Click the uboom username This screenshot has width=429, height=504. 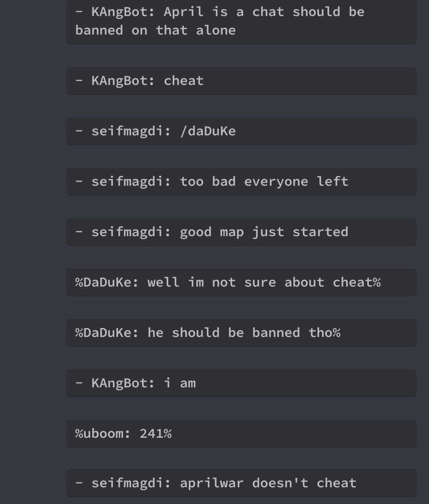[x=103, y=434]
